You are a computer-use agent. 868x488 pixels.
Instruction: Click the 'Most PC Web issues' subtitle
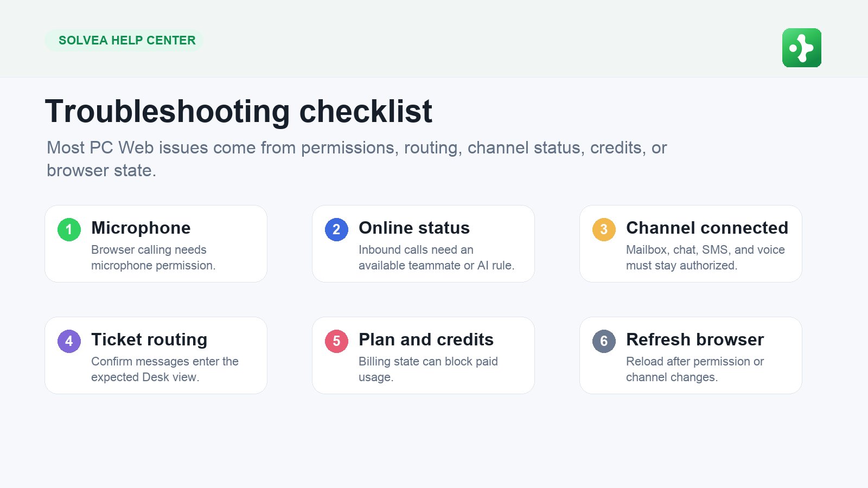[x=356, y=159]
